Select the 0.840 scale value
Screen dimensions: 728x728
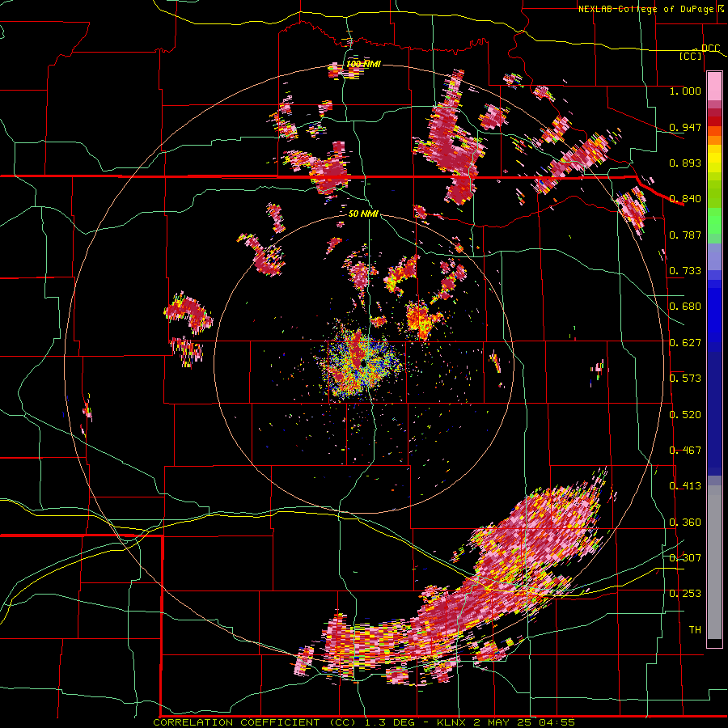click(x=685, y=199)
